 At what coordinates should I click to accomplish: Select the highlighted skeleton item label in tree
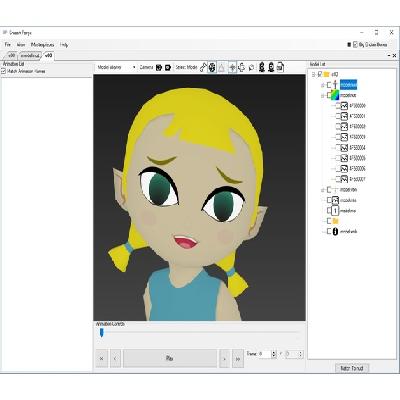348,85
